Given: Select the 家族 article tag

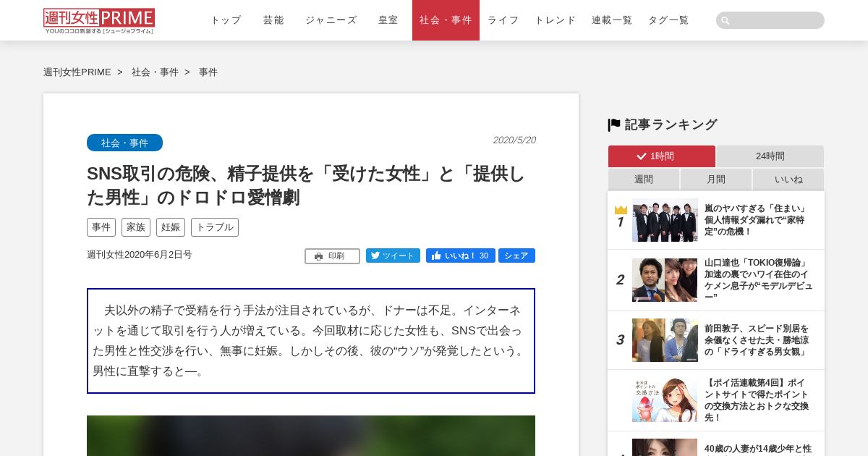Looking at the screenshot, I should tap(136, 227).
